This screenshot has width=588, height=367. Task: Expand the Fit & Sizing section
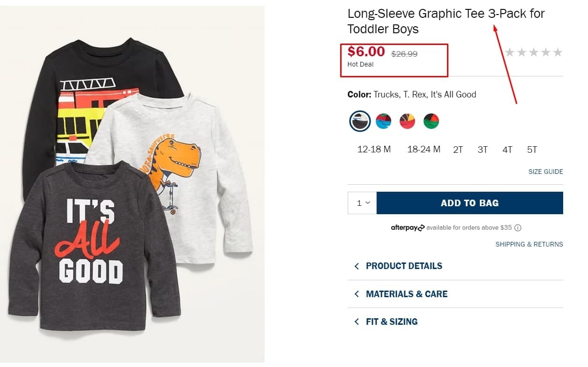point(391,322)
